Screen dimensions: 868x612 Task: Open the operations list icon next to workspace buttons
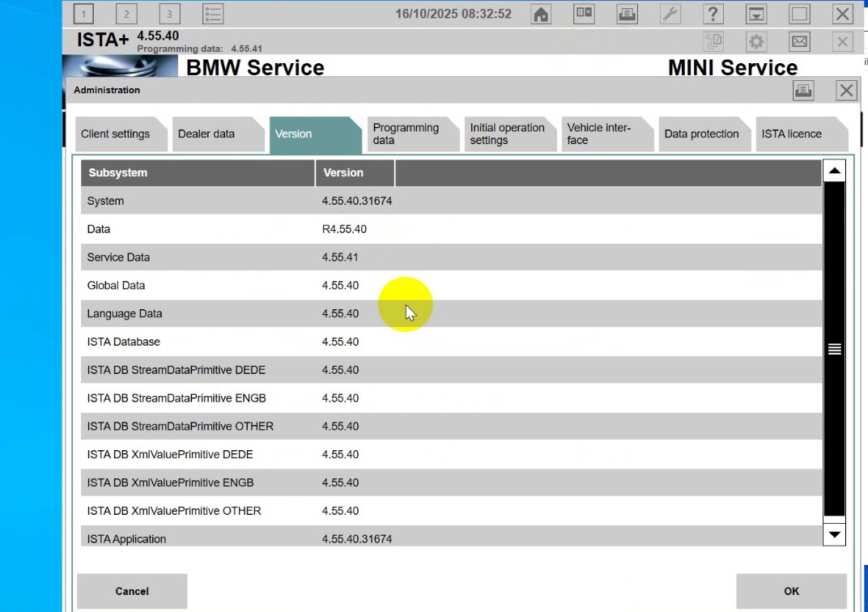click(x=213, y=13)
